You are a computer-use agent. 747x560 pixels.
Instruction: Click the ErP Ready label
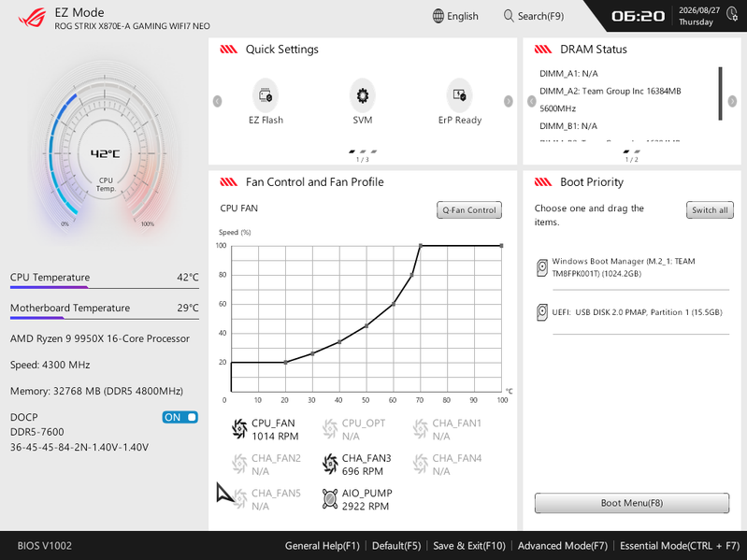[460, 120]
